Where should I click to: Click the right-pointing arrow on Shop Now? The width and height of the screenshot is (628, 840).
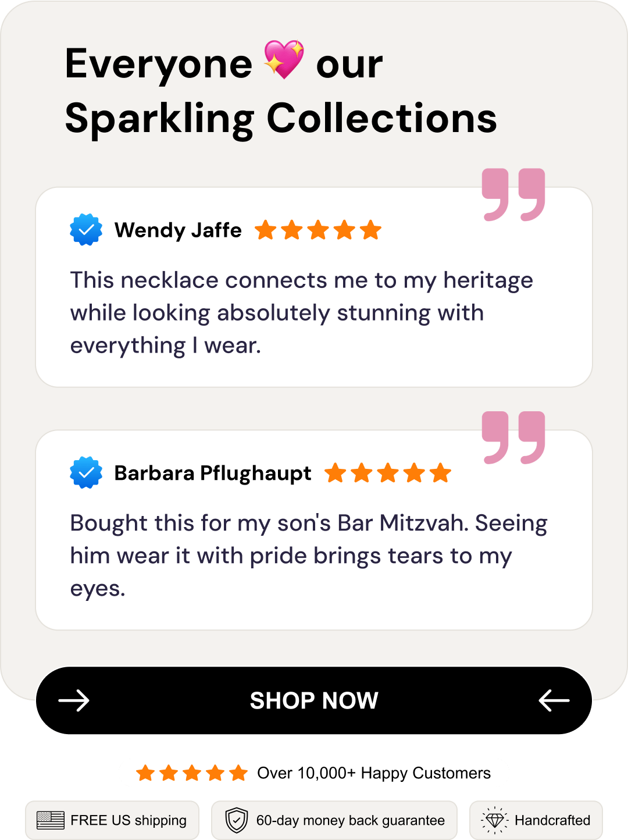click(74, 700)
